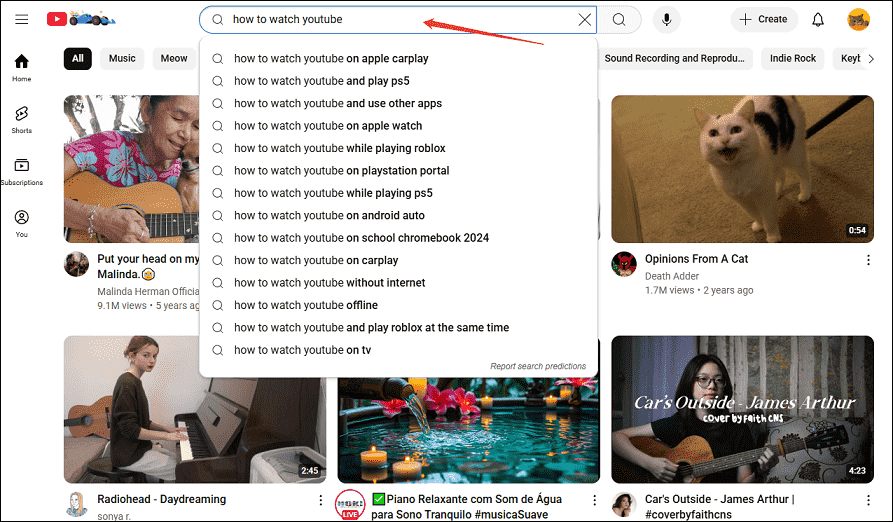
Task: Choose suggestion 'on android auto'
Action: point(398,216)
